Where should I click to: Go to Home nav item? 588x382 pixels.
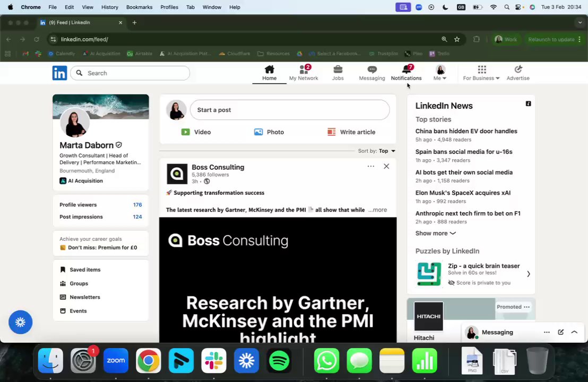(269, 73)
